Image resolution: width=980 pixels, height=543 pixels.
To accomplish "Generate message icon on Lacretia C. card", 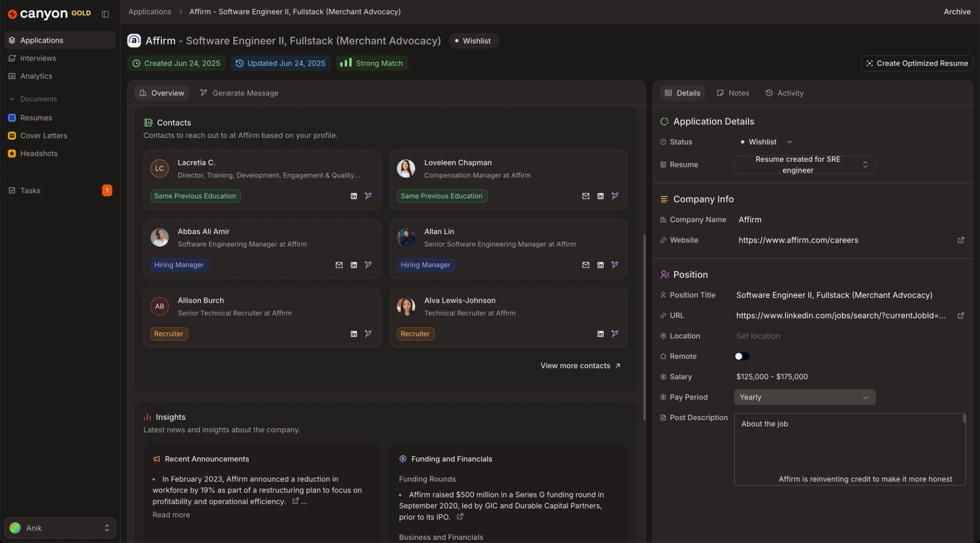I will 368,196.
